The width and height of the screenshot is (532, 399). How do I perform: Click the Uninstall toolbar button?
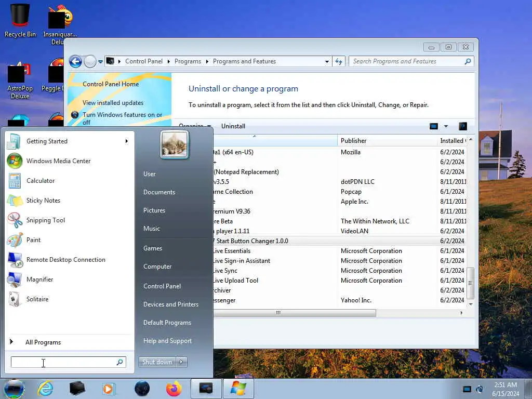233,126
